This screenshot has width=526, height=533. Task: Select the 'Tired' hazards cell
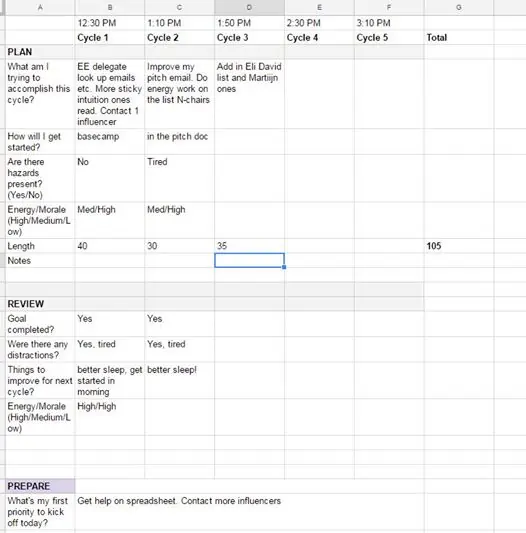click(180, 178)
